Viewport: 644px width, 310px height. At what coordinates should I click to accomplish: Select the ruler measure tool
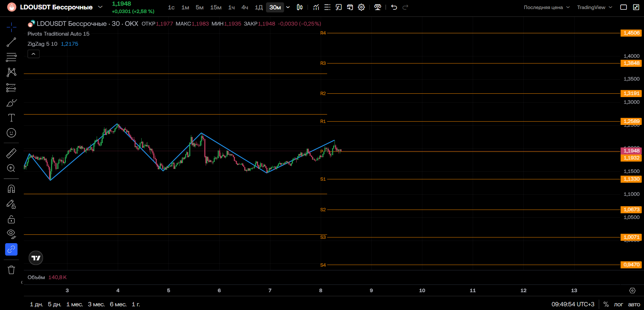point(11,153)
